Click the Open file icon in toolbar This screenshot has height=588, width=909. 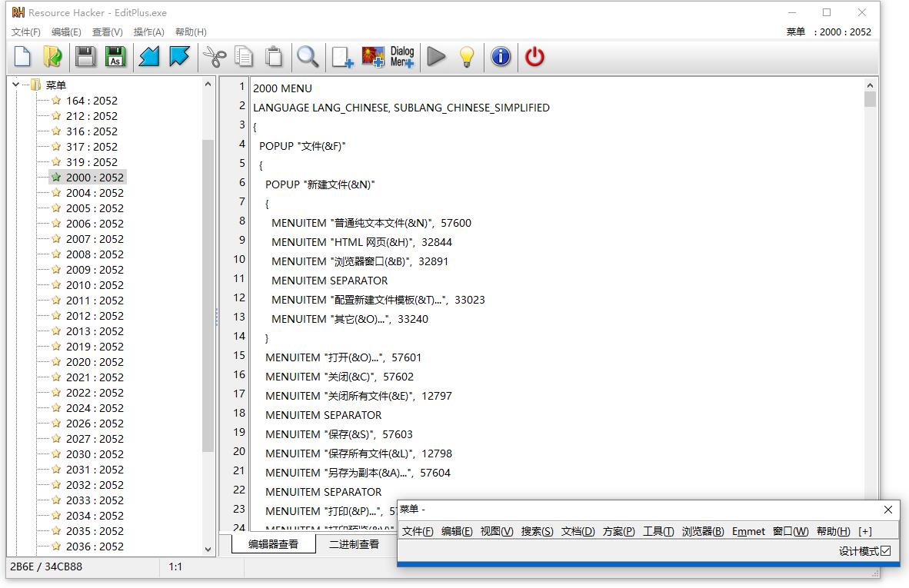click(53, 57)
